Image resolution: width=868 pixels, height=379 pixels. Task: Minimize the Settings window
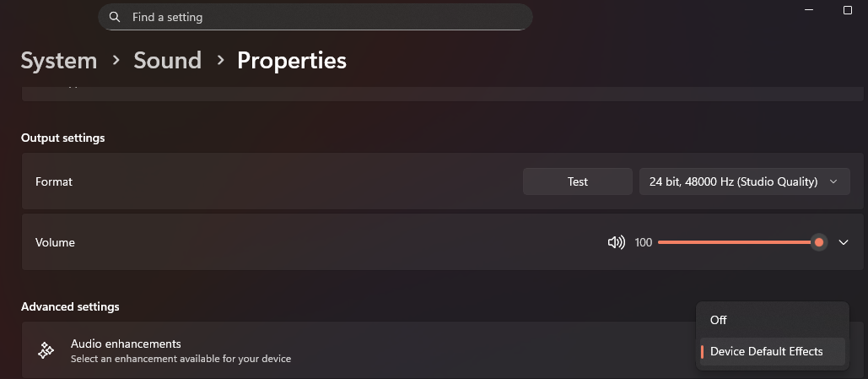[809, 10]
